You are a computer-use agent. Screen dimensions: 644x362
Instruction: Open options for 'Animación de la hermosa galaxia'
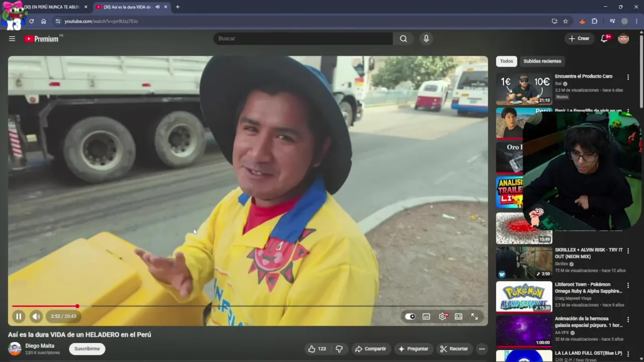click(628, 320)
